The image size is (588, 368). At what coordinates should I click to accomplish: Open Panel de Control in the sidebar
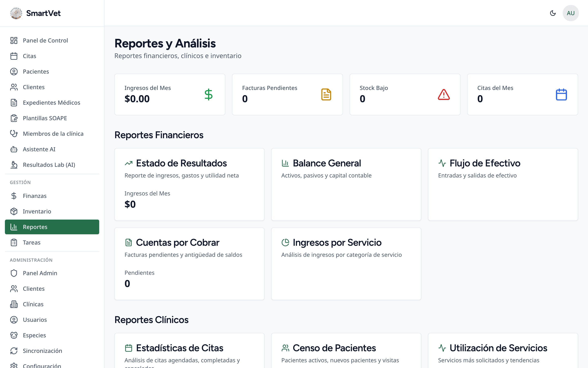coord(52,40)
